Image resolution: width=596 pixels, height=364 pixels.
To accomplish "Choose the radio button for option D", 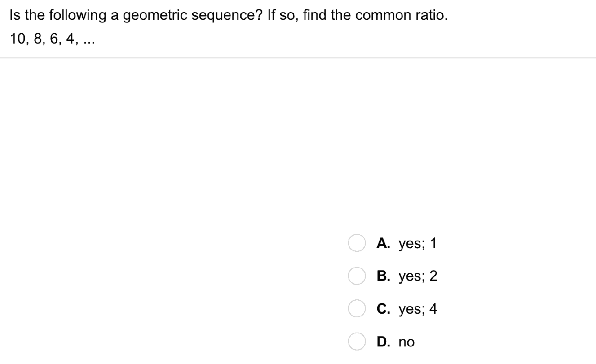I will [356, 342].
